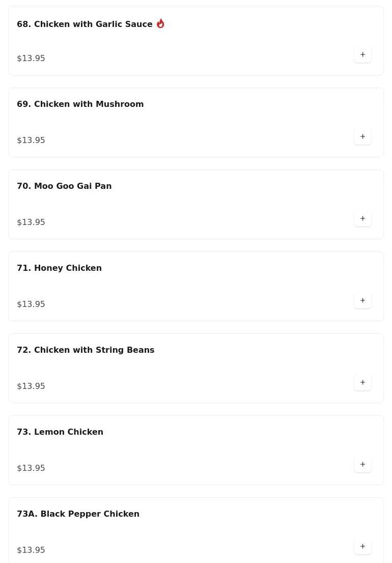Screen dimensions: 392x563
Task: Tap plus for Chicken with String Beans
Action: click(362, 382)
